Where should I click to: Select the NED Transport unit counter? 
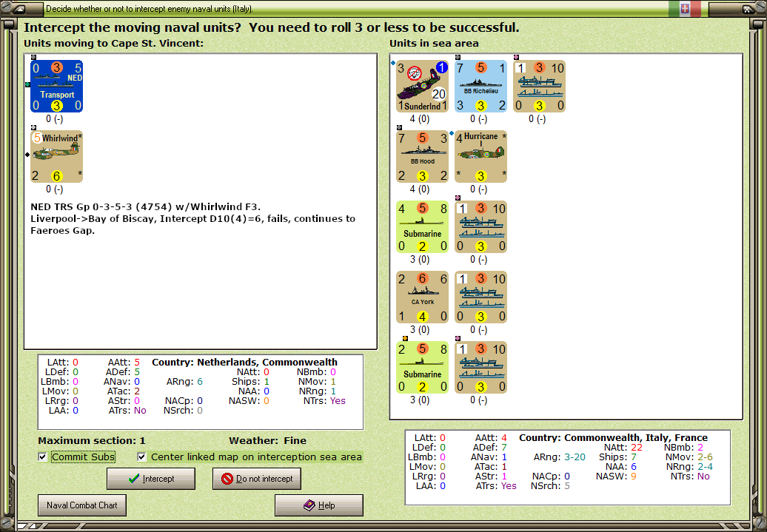57,87
